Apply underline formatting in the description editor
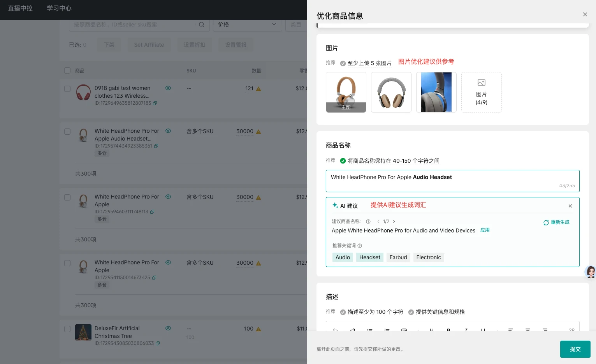 (x=483, y=331)
